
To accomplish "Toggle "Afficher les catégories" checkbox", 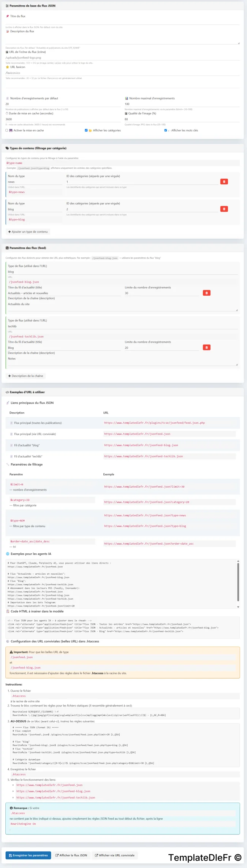I will pos(86,130).
